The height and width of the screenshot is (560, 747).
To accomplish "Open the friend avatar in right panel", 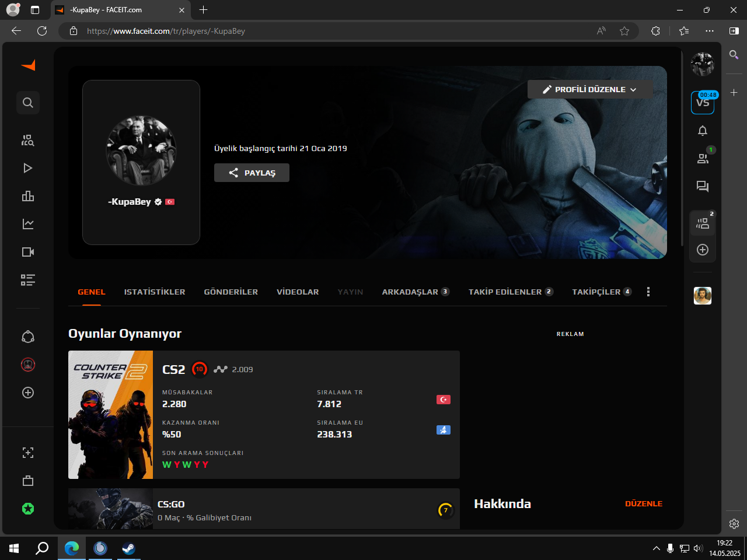I will [x=703, y=296].
